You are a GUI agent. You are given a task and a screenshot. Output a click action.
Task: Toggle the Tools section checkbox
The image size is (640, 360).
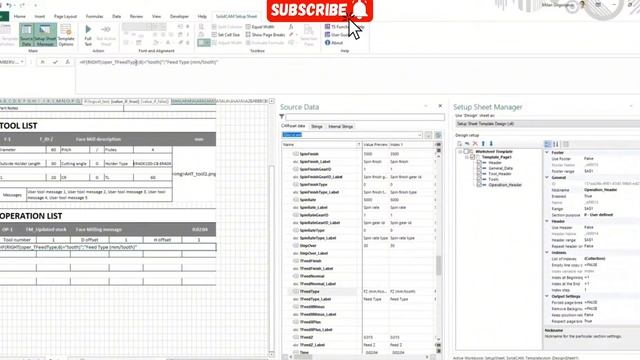tap(480, 179)
